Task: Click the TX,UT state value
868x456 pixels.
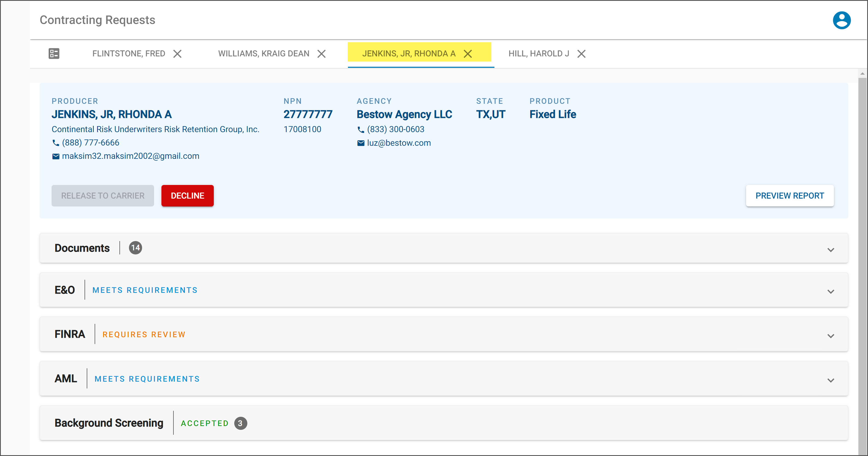Action: (x=491, y=114)
